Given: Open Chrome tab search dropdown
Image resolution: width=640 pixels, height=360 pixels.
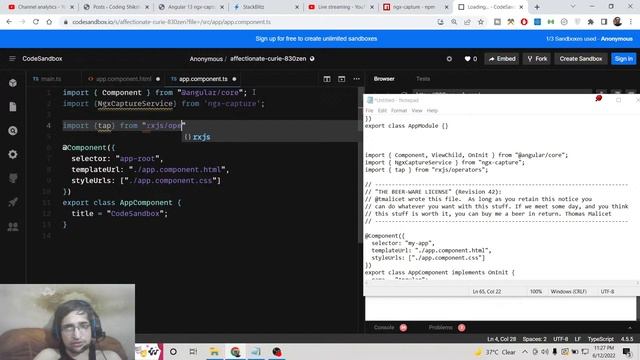Looking at the screenshot, I should [573, 7].
